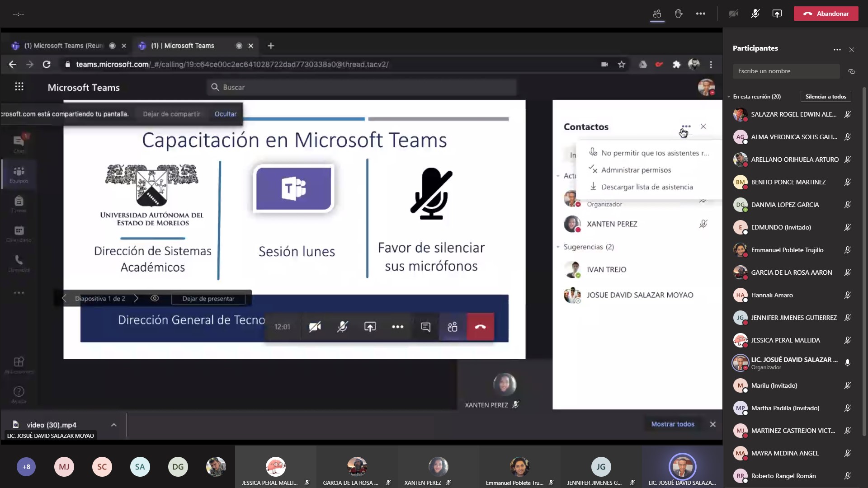
Task: Hang up with red phone button
Action: coord(480,327)
